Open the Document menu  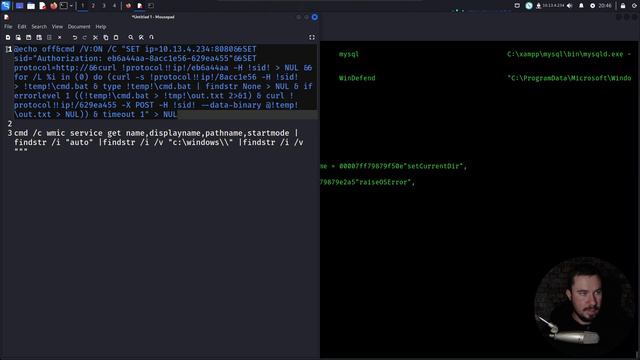tap(79, 27)
